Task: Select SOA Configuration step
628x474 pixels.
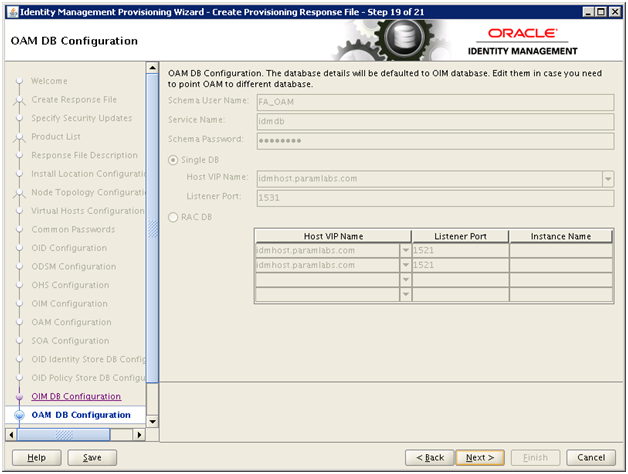Action: click(x=70, y=341)
